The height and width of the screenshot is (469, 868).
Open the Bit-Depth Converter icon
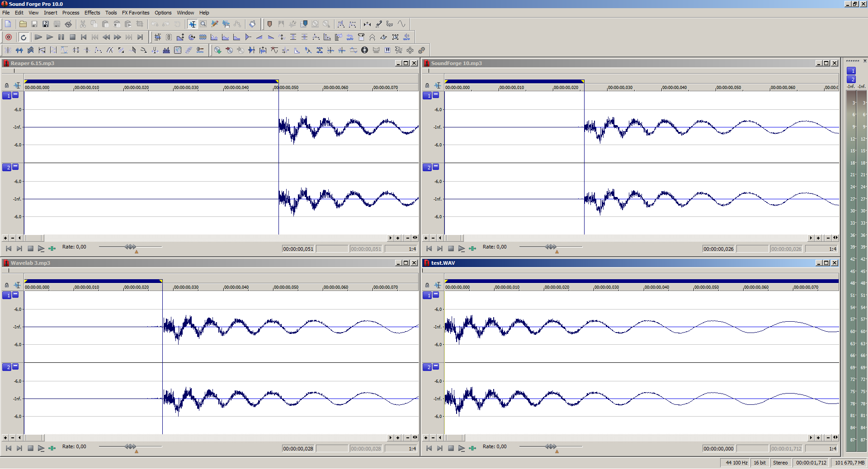click(169, 37)
